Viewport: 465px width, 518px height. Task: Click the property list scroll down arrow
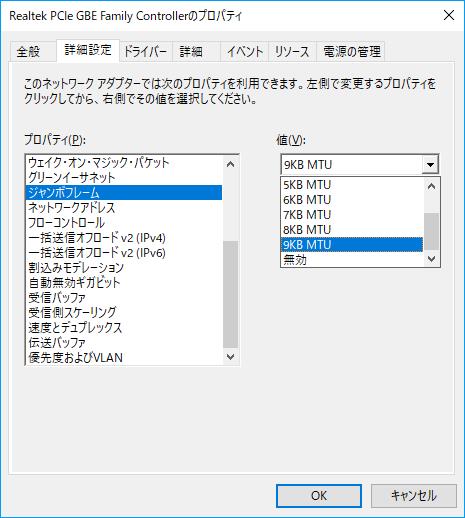230,357
